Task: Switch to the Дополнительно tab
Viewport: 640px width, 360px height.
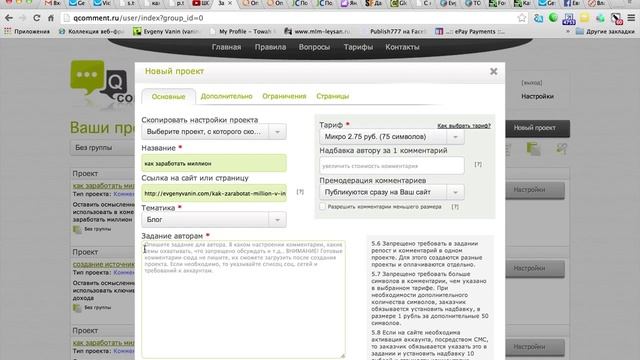Action: [227, 96]
